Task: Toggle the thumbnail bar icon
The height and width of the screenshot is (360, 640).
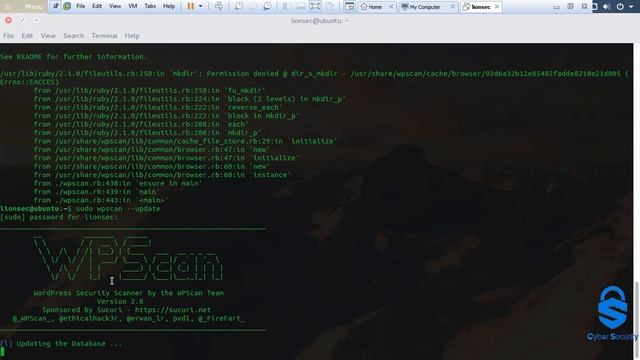Action: click(x=301, y=6)
